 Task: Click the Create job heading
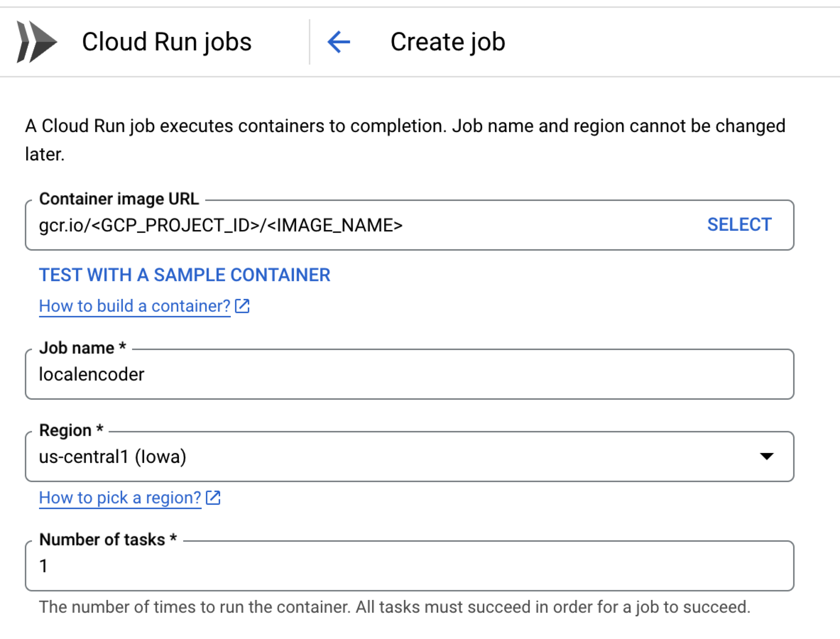pyautogui.click(x=448, y=42)
